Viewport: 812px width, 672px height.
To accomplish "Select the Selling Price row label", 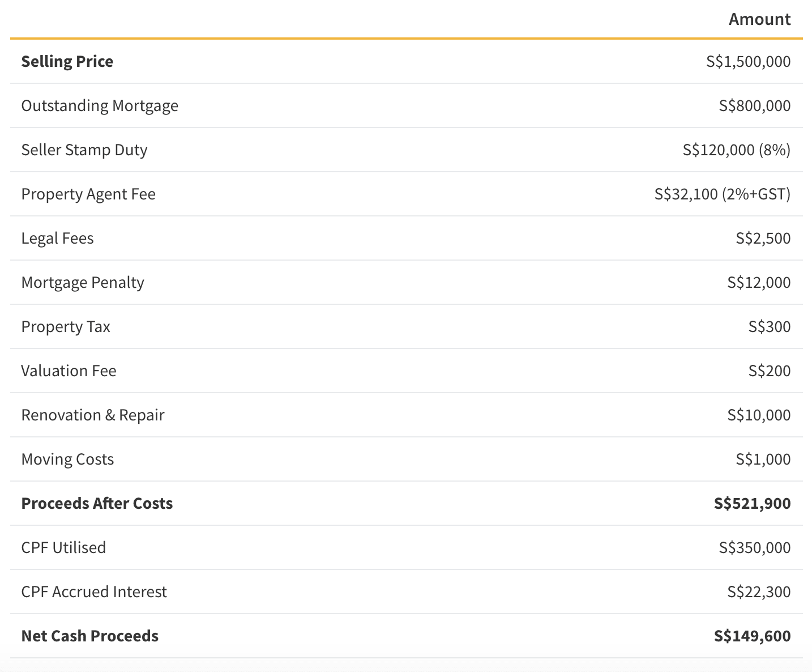I will [x=67, y=61].
